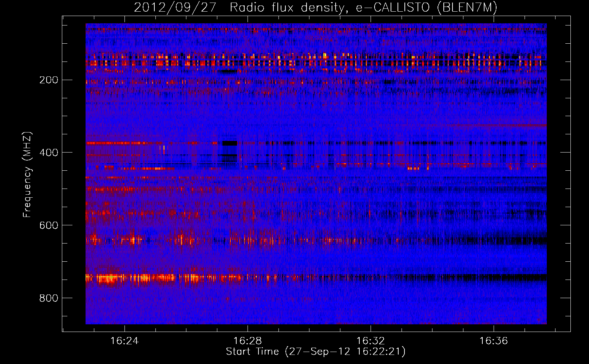Click the 800 frequency axis label

coord(49,298)
